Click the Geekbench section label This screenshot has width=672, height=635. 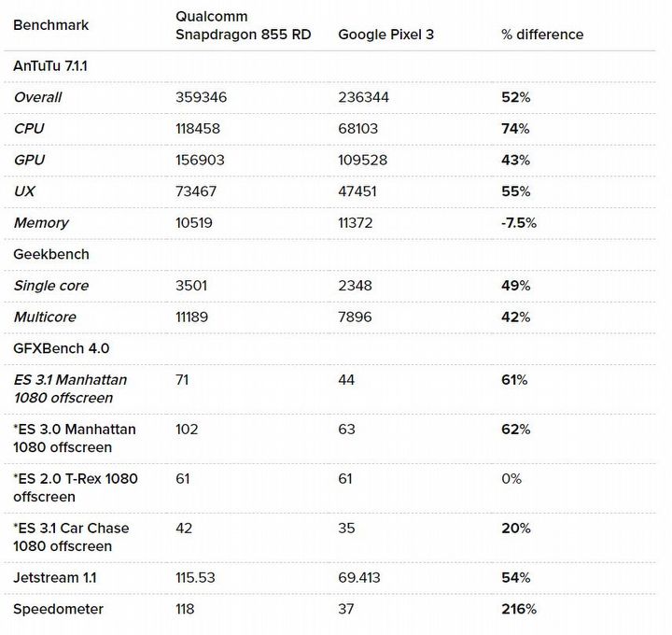[x=51, y=254]
